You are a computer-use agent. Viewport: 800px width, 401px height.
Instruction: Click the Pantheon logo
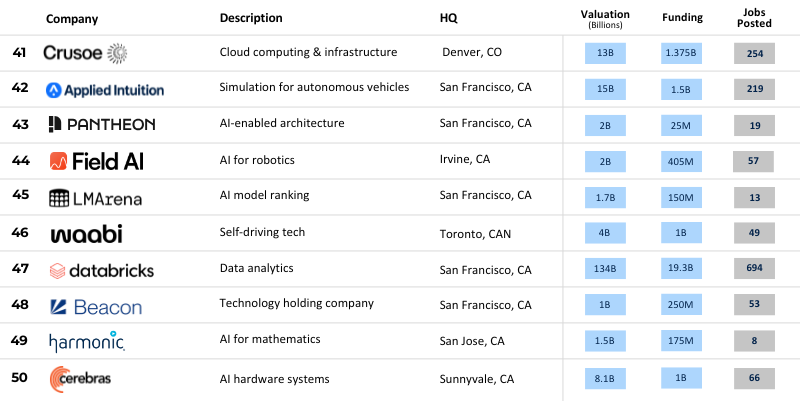[x=101, y=124]
